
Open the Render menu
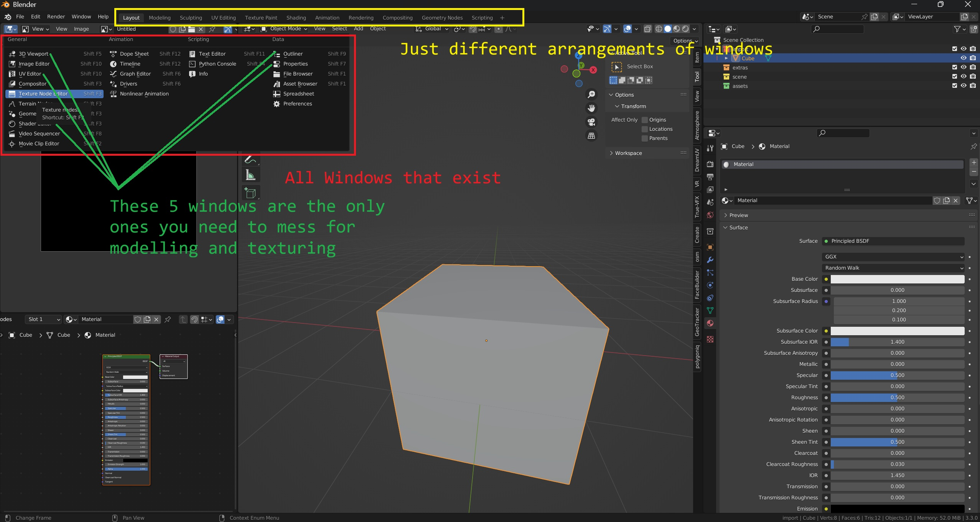[x=56, y=16]
